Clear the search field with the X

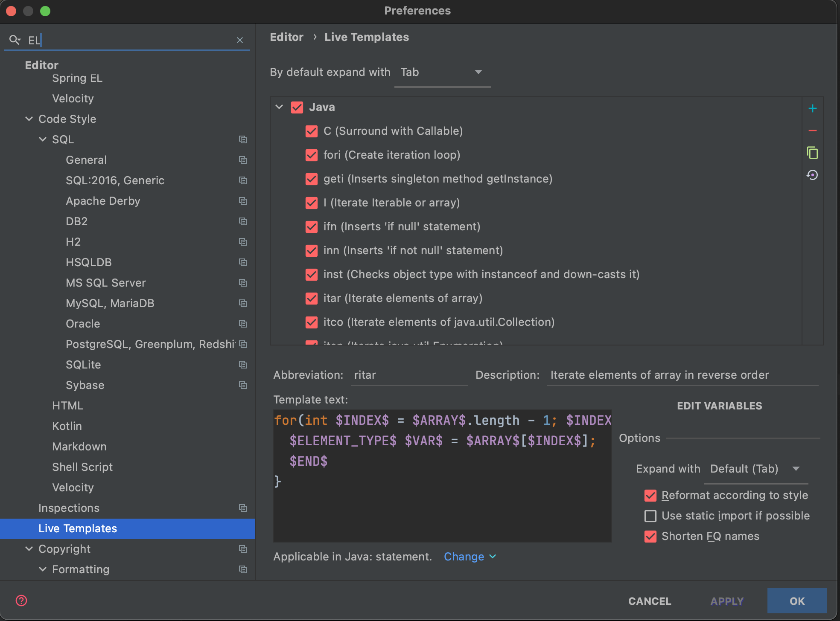239,40
